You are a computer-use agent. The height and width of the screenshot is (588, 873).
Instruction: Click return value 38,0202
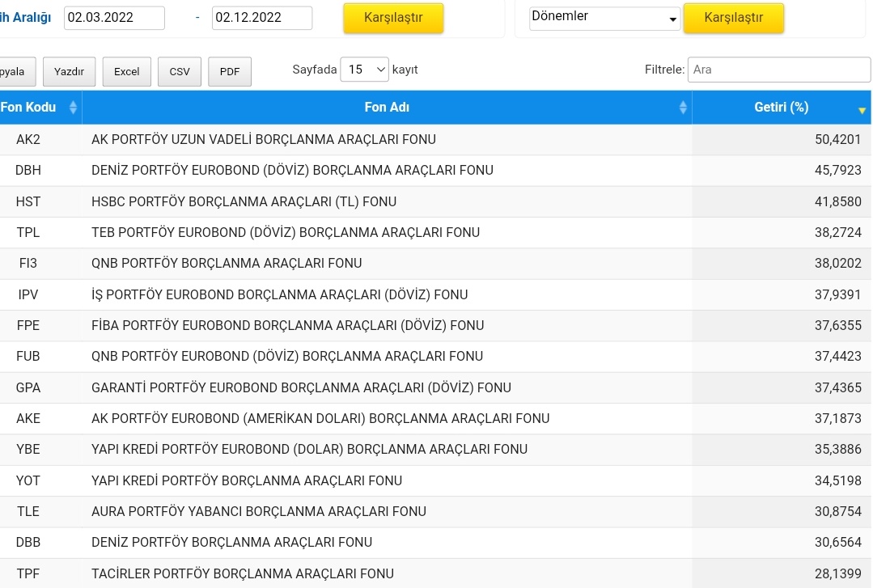pyautogui.click(x=838, y=264)
